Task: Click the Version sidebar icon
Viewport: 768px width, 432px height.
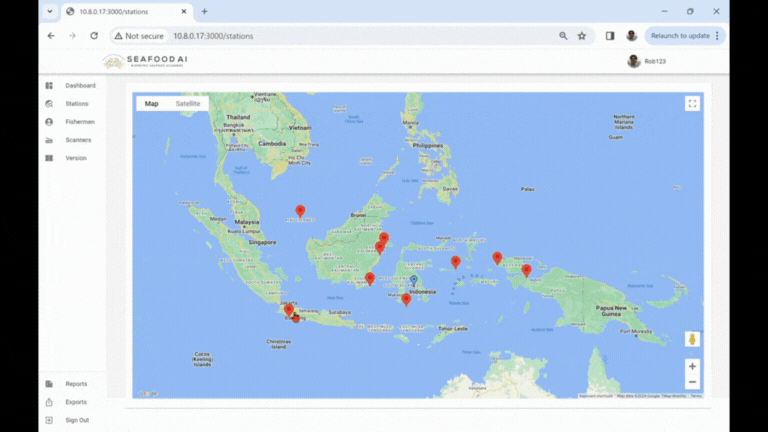Action: point(49,158)
